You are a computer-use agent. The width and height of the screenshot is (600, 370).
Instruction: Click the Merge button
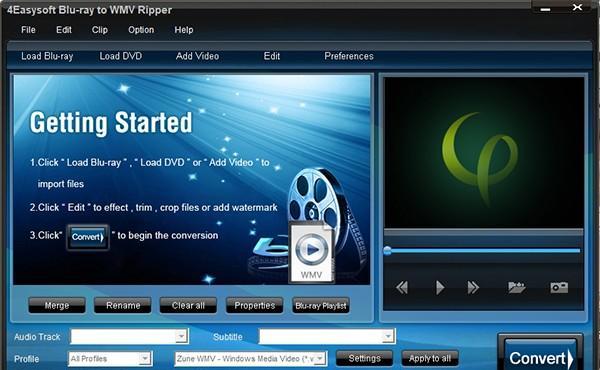(x=57, y=305)
